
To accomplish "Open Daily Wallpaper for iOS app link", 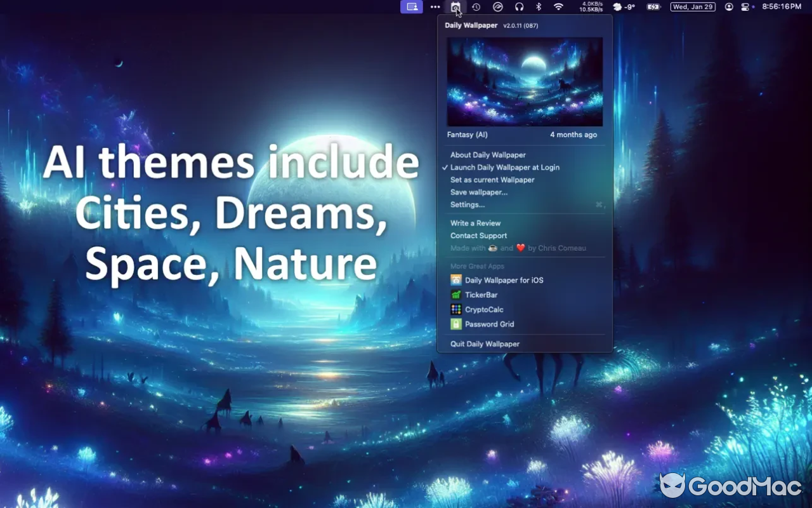I will click(504, 280).
